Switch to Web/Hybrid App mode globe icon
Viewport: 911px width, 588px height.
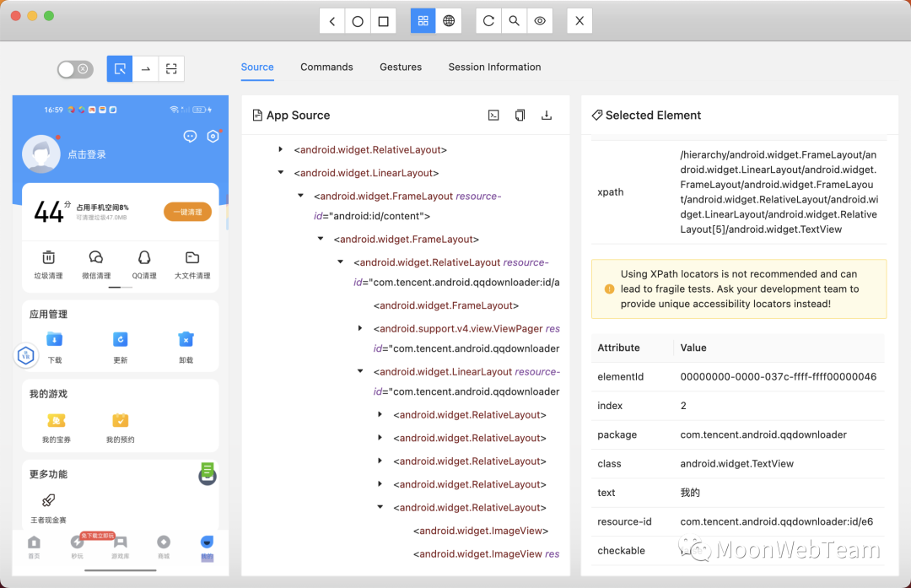(x=449, y=21)
